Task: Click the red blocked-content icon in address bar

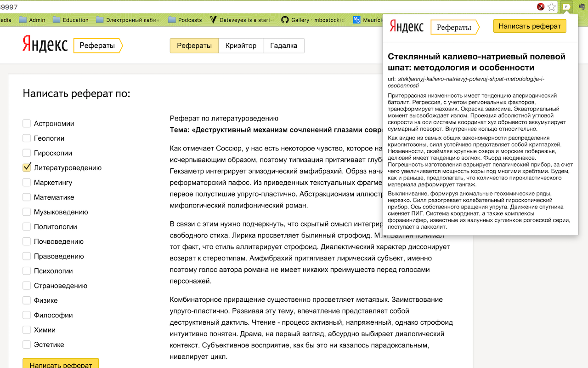Action: tap(541, 7)
